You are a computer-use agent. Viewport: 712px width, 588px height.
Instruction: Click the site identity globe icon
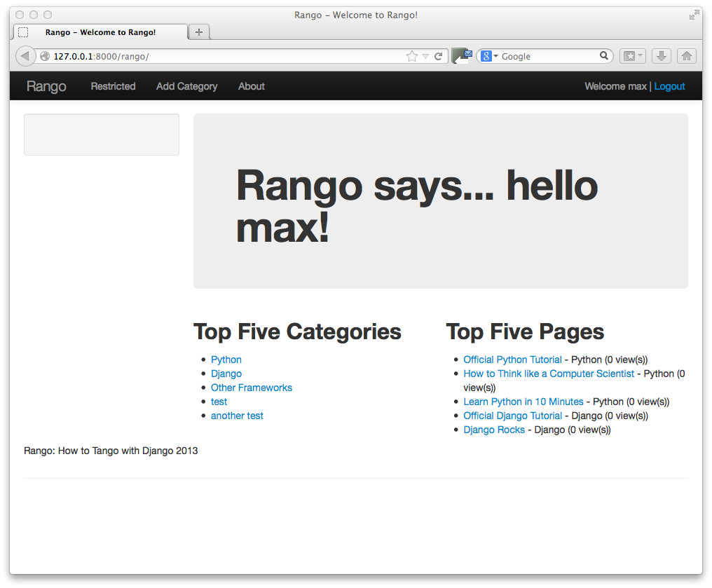(45, 56)
